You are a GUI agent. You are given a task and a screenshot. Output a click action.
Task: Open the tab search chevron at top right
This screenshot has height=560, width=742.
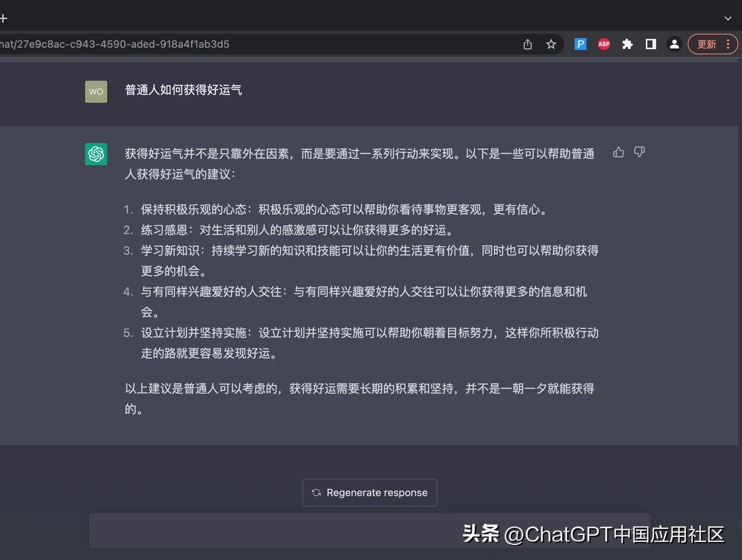[x=728, y=18]
